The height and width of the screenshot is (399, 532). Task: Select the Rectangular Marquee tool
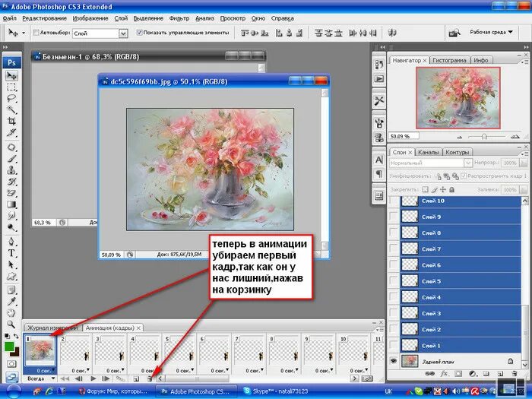point(12,87)
